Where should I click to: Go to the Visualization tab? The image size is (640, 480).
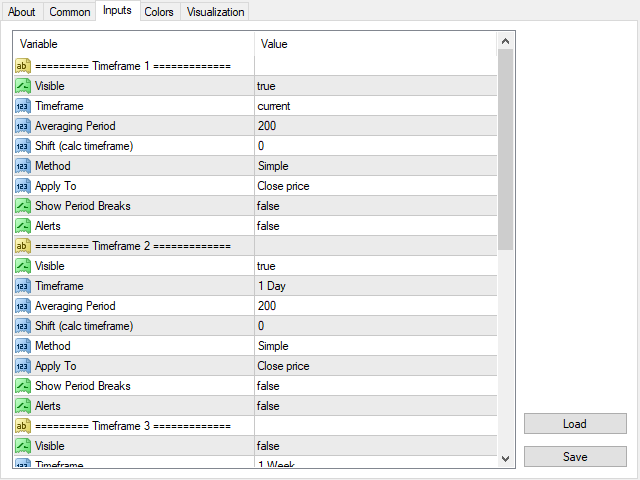[216, 12]
